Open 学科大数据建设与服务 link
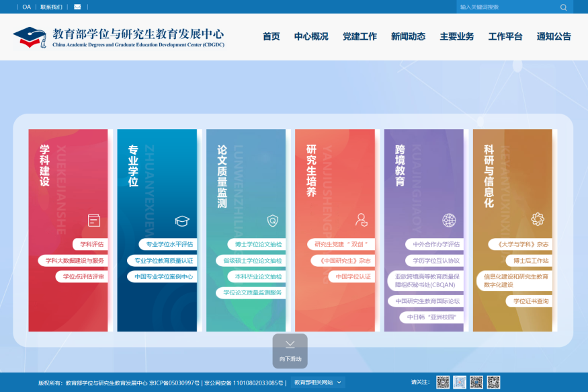The image size is (588, 392). point(73,260)
